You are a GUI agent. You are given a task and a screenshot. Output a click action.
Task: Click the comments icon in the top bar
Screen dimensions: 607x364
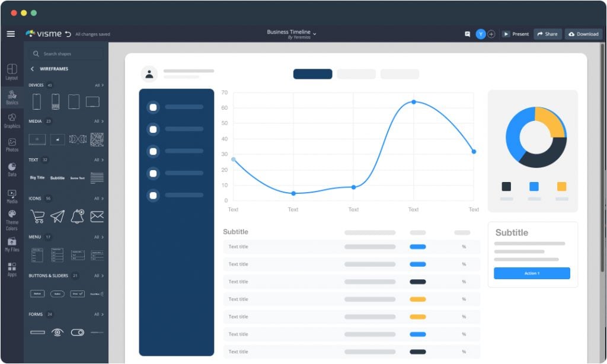click(x=467, y=34)
